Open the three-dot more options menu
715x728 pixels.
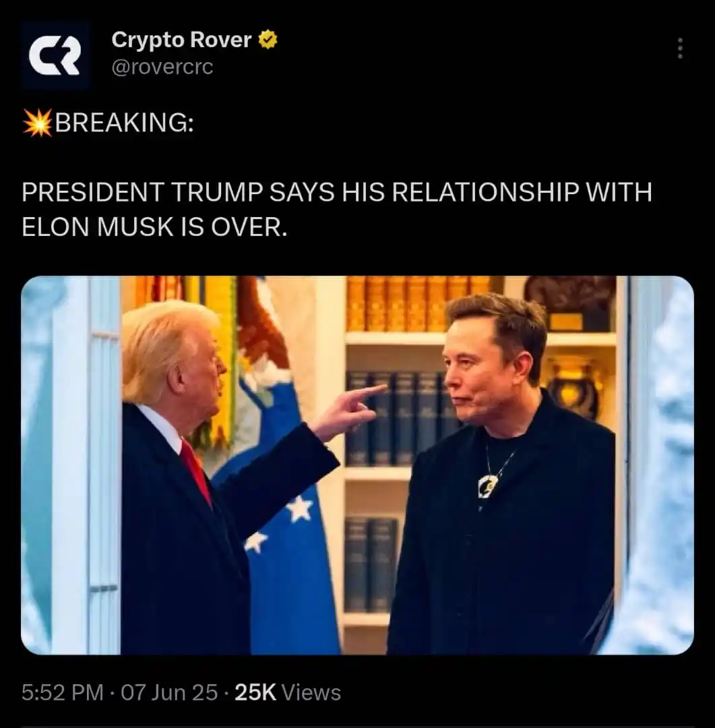click(x=680, y=49)
